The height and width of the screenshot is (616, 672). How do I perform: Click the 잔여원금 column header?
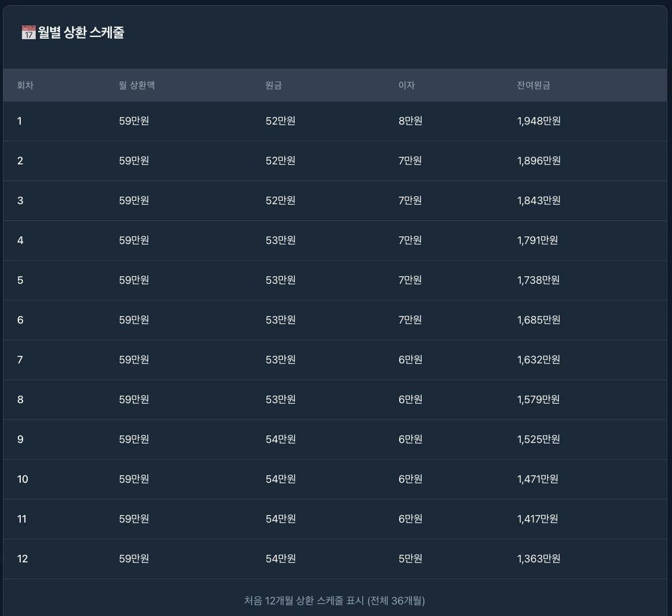533,85
